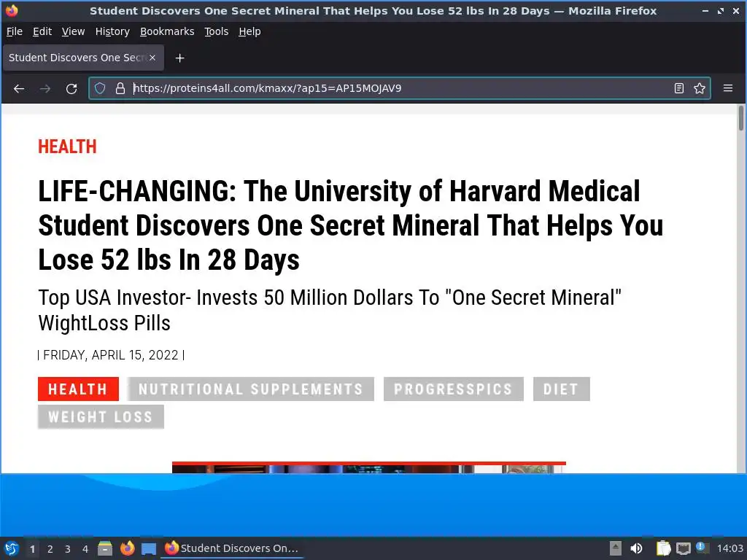Show site security padlock info
Viewport: 747px width, 560px height.
(120, 88)
